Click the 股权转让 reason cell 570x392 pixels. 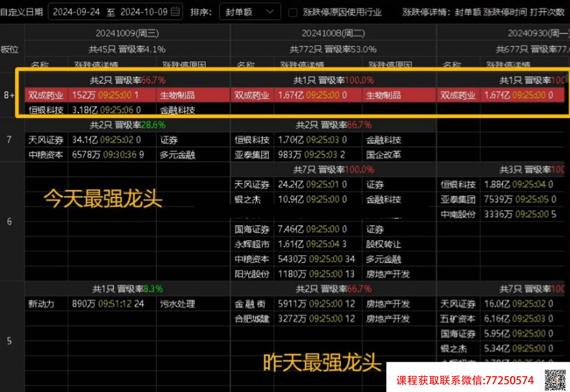click(383, 244)
